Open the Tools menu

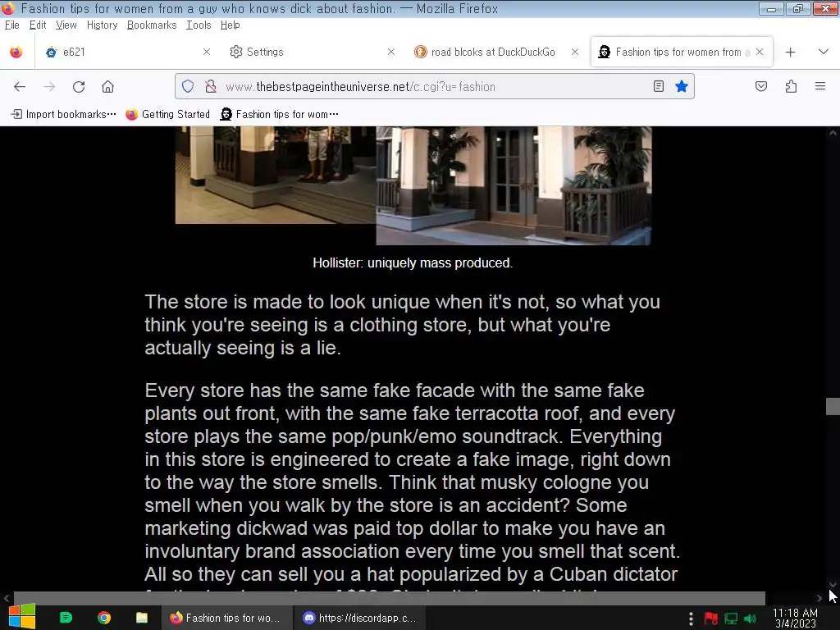tap(199, 25)
